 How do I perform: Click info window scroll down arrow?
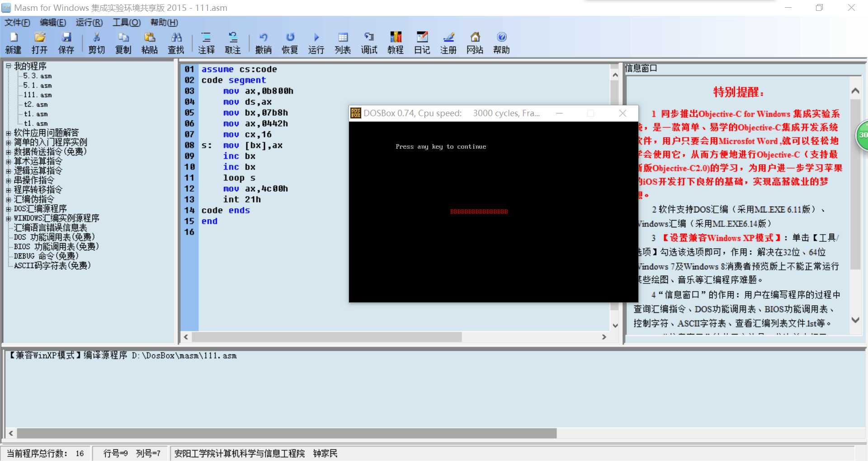[x=855, y=320]
